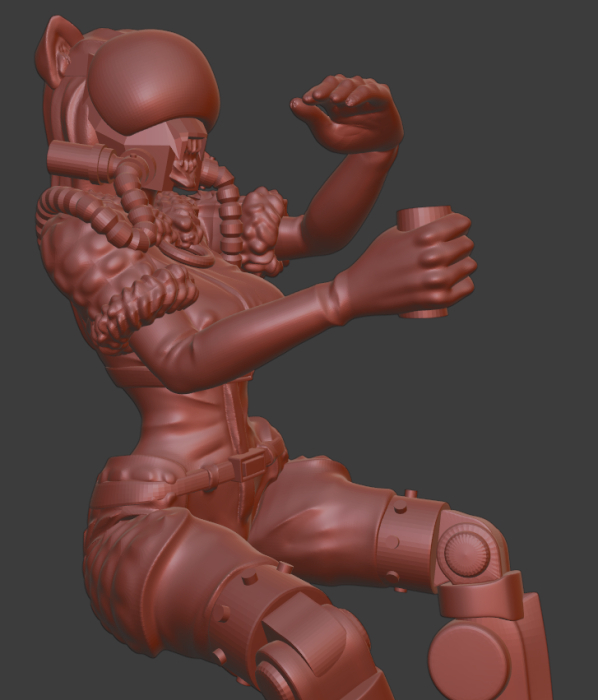Click the cylinder held in the fist
The image size is (598, 700).
click(x=424, y=262)
